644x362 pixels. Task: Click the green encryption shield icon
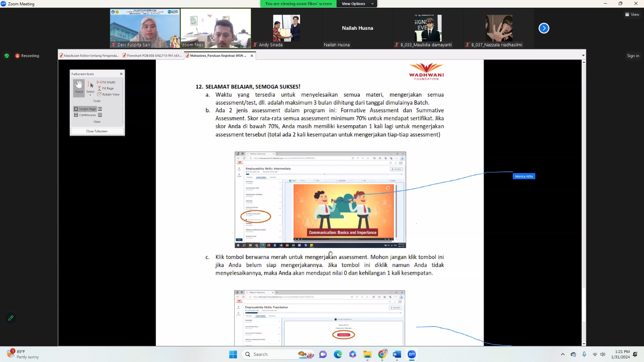point(6,56)
